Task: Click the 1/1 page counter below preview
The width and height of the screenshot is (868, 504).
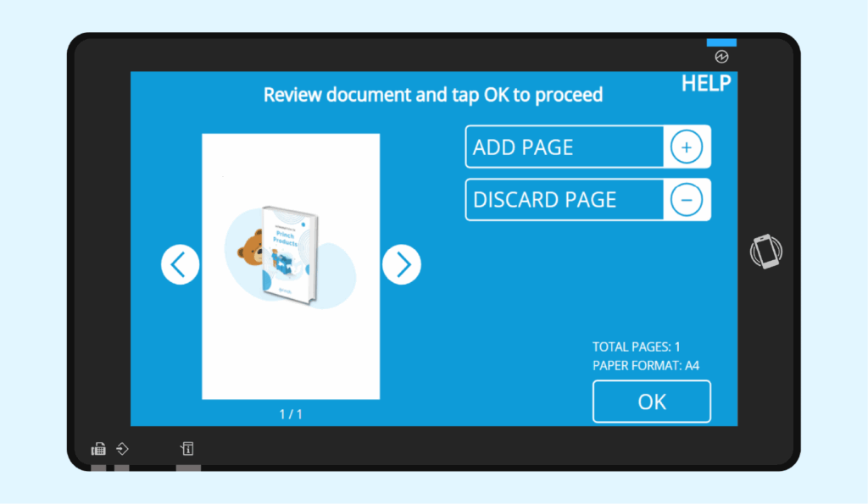Action: tap(291, 414)
